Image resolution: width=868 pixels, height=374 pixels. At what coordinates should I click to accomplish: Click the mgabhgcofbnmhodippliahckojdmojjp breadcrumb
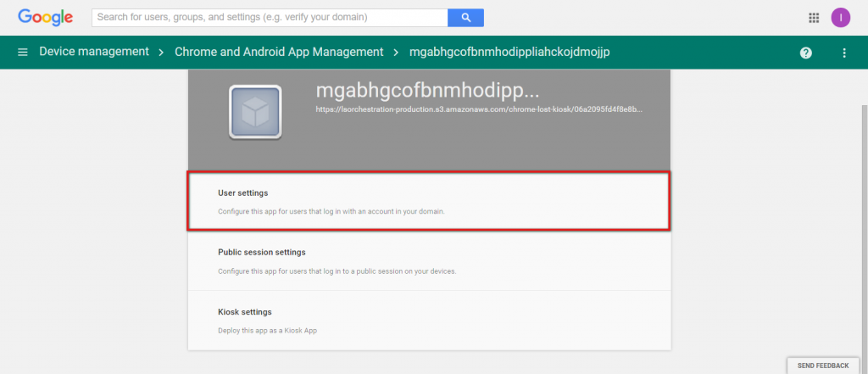click(x=509, y=52)
